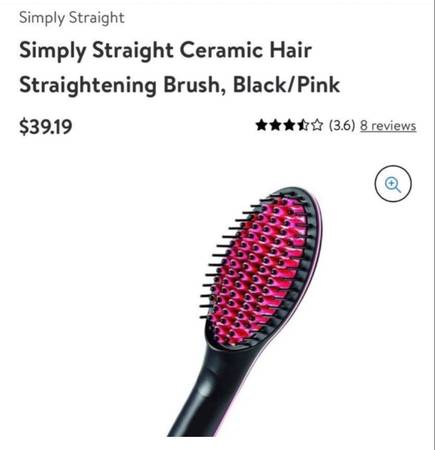
Task: Click the plus sign inside the magnifier
Action: click(391, 183)
